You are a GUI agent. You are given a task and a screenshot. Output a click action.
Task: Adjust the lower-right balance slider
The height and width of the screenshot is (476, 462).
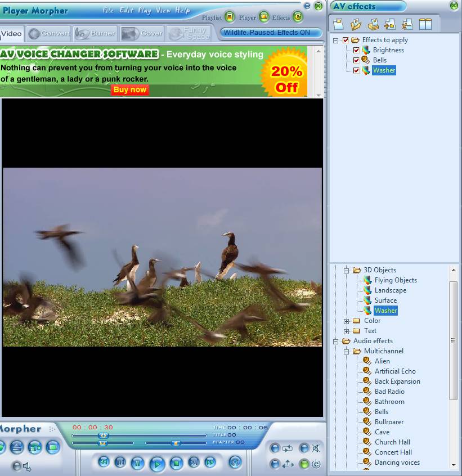coord(176,443)
